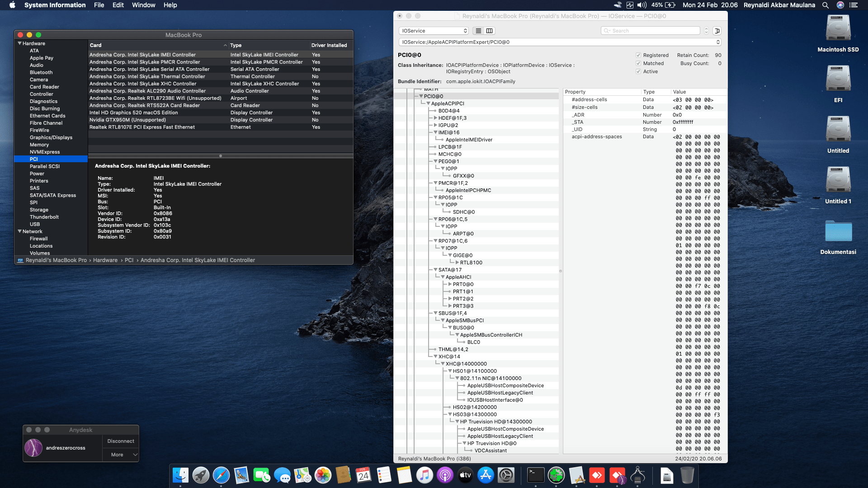Toggle the Active checkbox
Viewport: 868px width, 488px height.
pyautogui.click(x=638, y=71)
